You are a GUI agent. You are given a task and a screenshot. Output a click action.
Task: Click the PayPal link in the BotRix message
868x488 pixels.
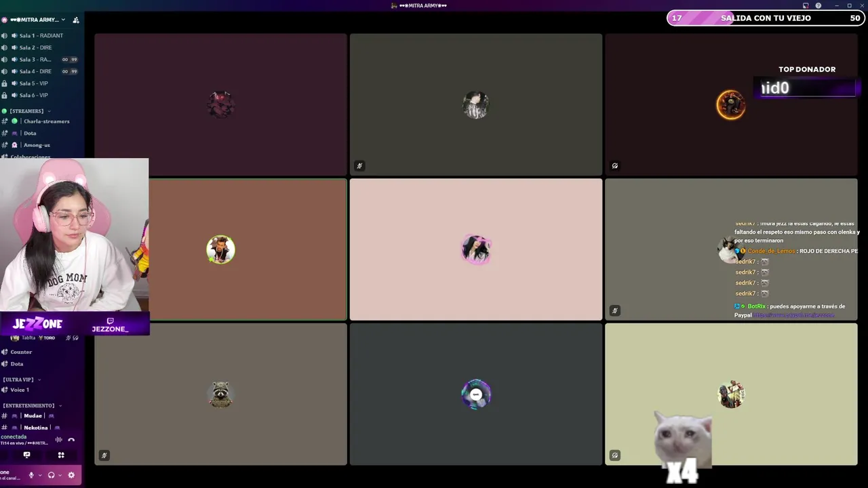tap(794, 315)
